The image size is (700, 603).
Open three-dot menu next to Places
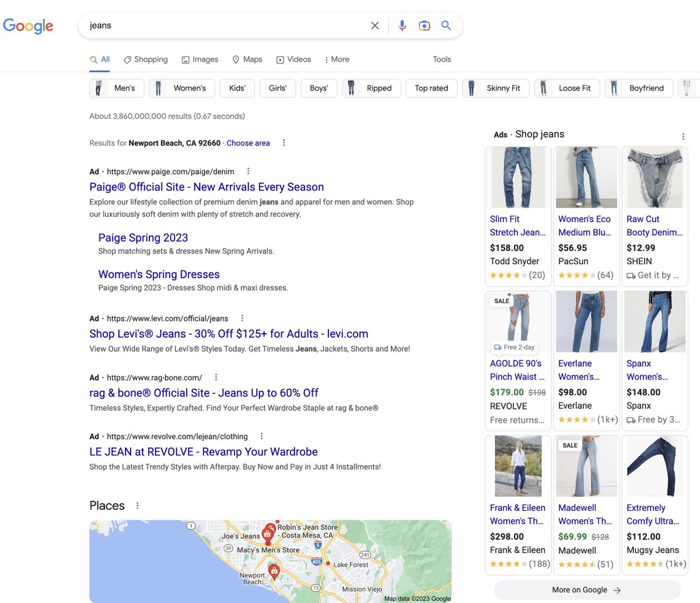[x=137, y=506]
